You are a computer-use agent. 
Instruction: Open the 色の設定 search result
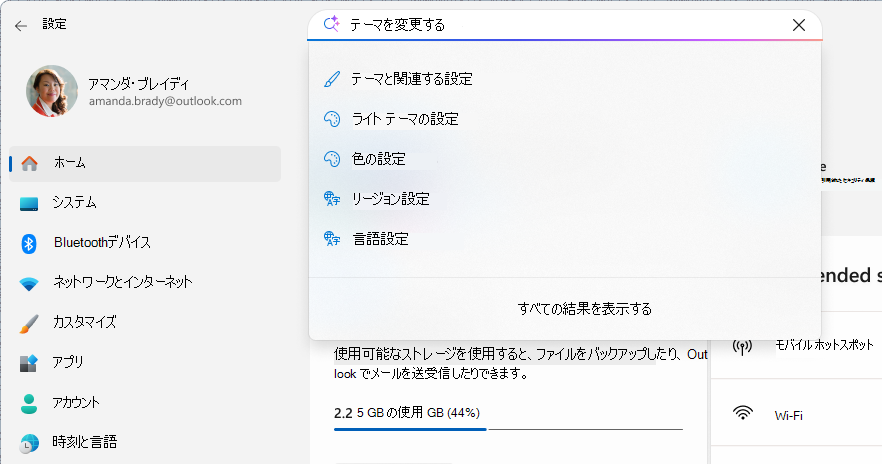click(565, 159)
